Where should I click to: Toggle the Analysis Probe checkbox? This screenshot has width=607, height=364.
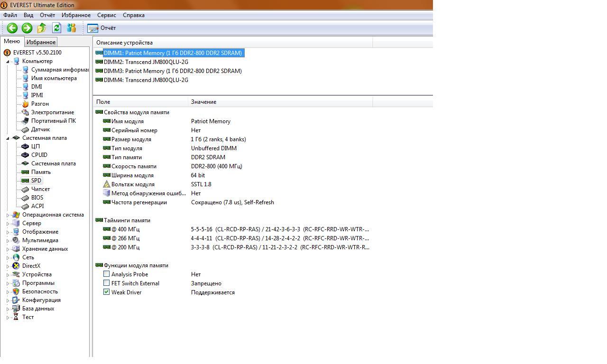(107, 274)
